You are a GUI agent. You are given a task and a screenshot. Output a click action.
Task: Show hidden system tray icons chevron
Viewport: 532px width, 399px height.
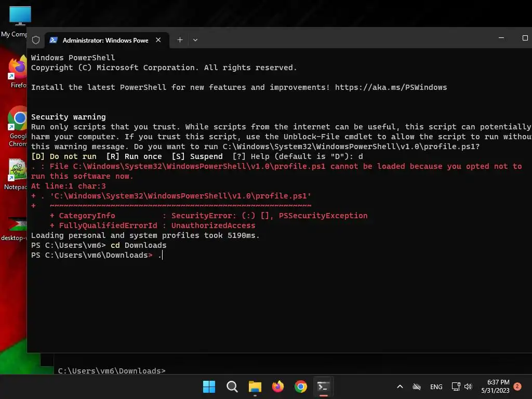pos(400,387)
